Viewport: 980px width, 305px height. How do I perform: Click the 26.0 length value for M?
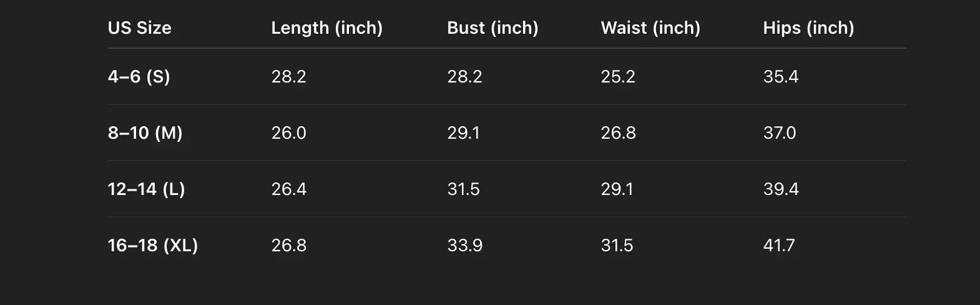coord(288,133)
